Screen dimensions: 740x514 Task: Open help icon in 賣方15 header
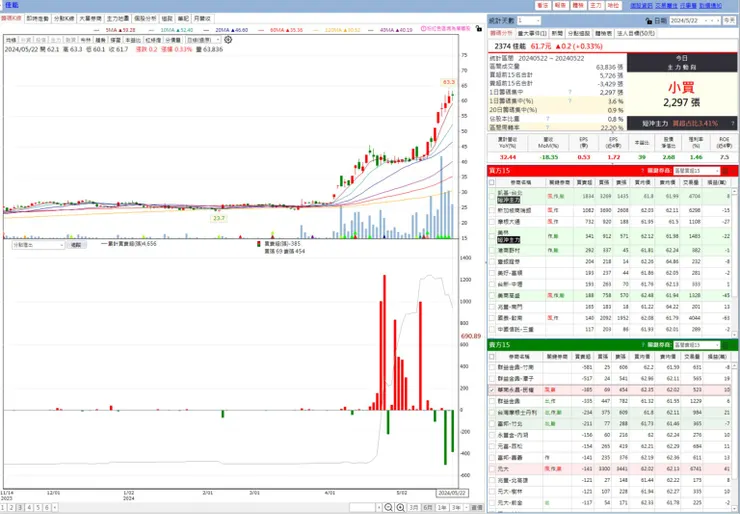[642, 345]
